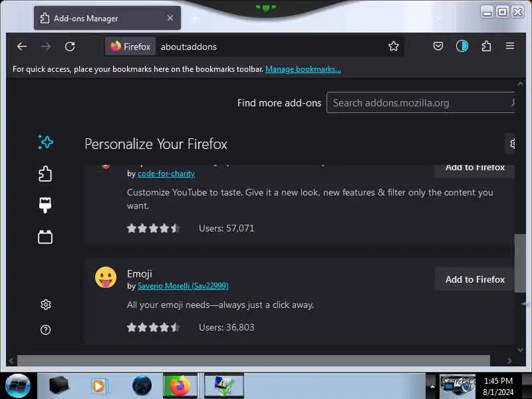Screen dimensions: 532x399
Task: Click the vertical scrollbar thumb
Action: 520,263
